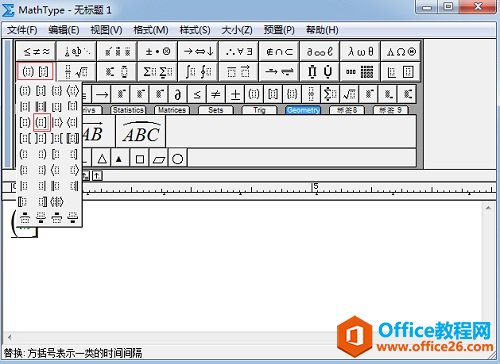Insert angle brackets fence from dropdown palette

73,90
